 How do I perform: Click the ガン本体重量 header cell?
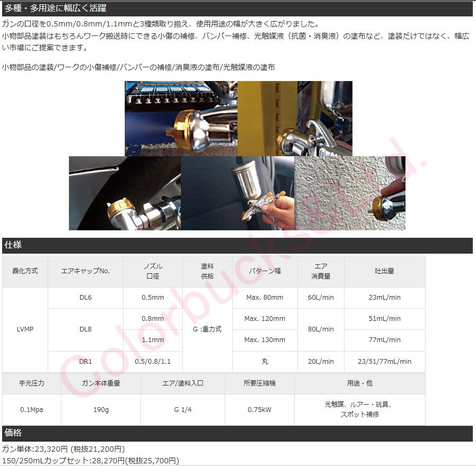pos(101,383)
